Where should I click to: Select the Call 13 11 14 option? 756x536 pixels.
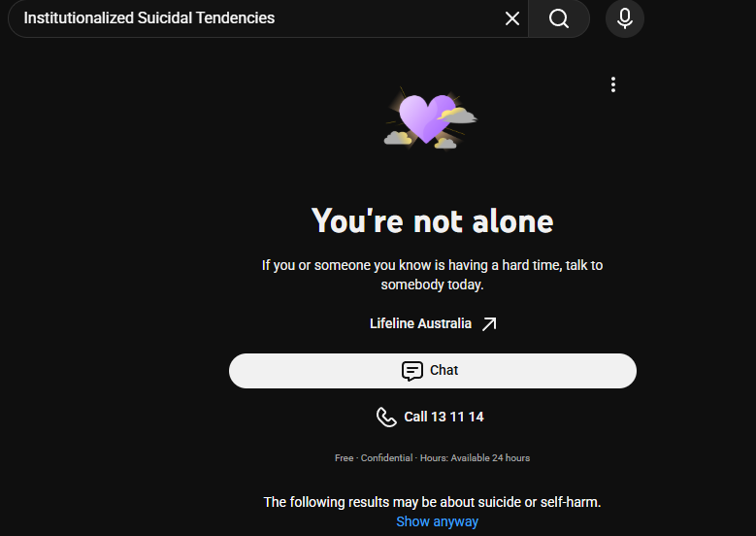[x=430, y=417]
